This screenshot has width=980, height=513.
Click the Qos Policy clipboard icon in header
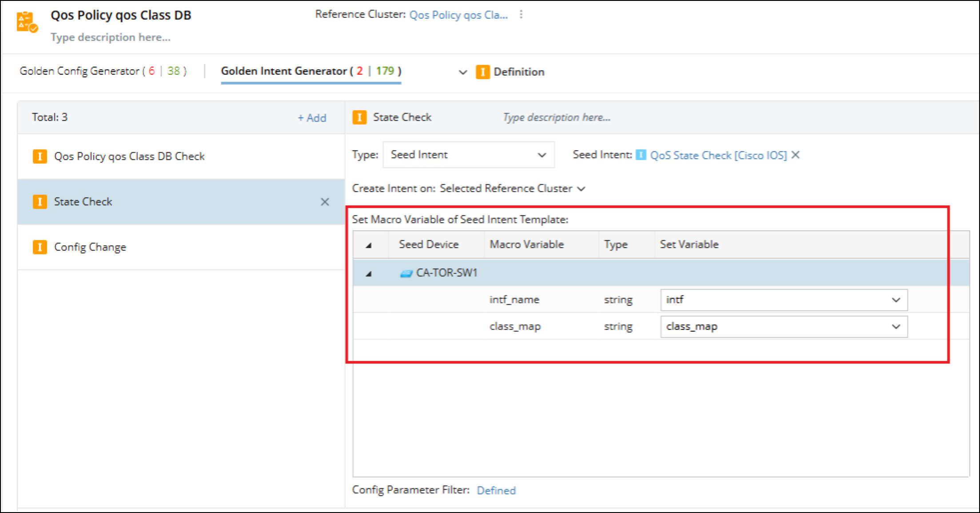25,21
